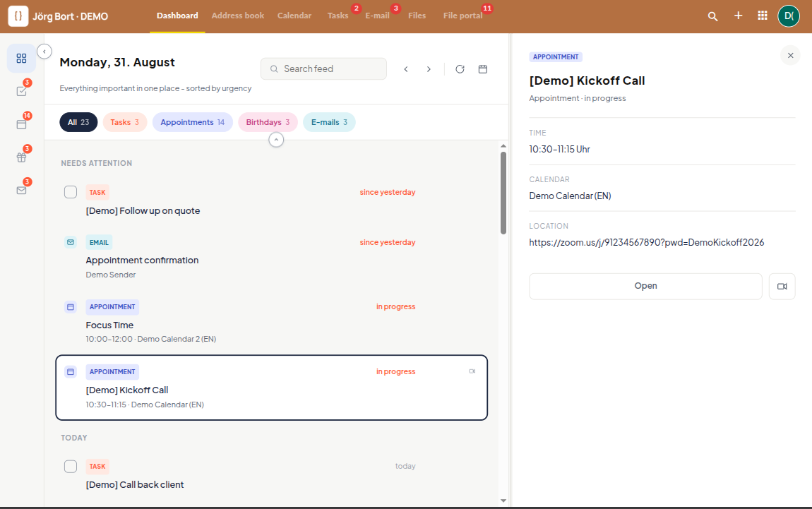Join video call from detail panel
This screenshot has height=509, width=812.
(782, 287)
